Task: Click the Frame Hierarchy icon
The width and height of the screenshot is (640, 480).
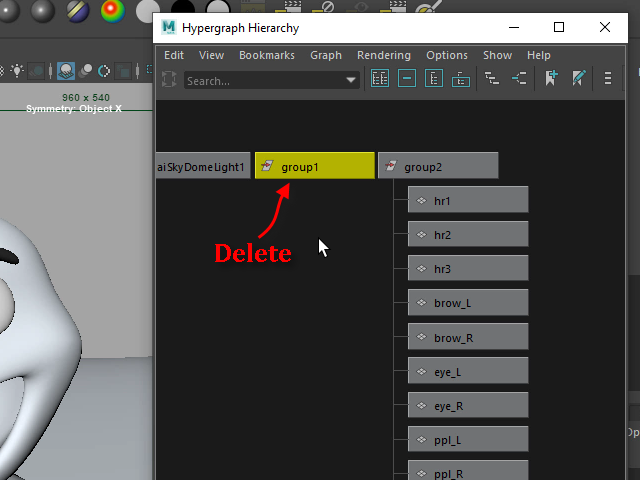Action: click(434, 80)
